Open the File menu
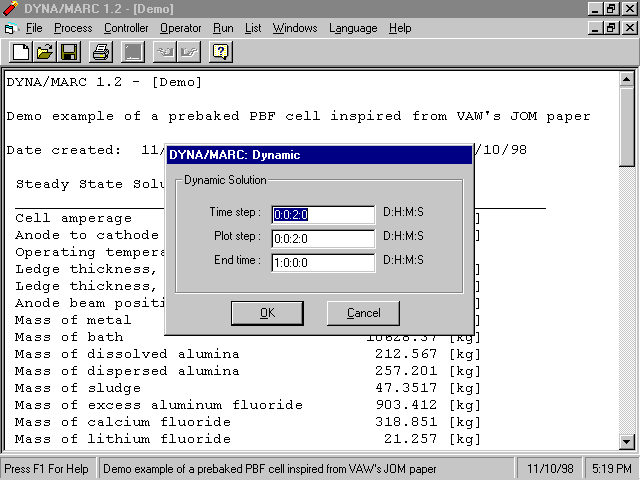This screenshot has width=640, height=480. coord(34,28)
